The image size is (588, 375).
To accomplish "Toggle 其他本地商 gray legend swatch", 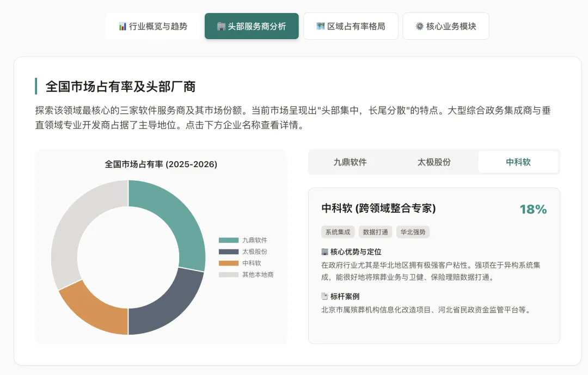I will click(x=229, y=275).
